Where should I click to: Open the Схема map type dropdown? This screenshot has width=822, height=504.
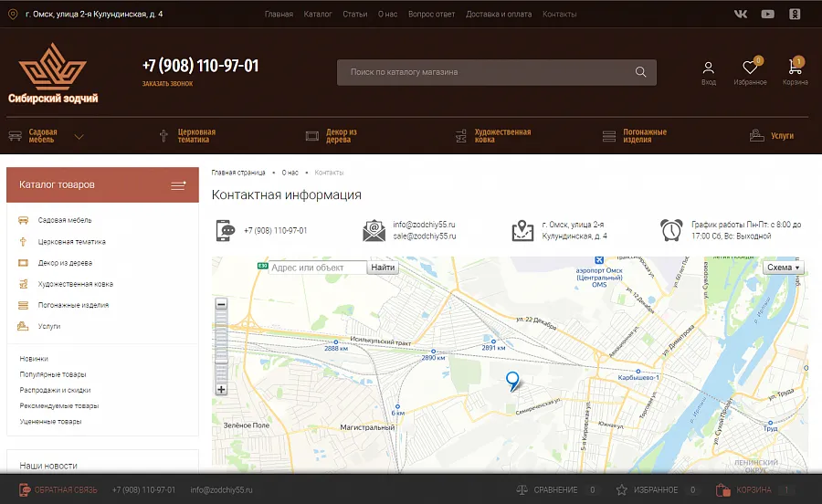click(x=784, y=268)
